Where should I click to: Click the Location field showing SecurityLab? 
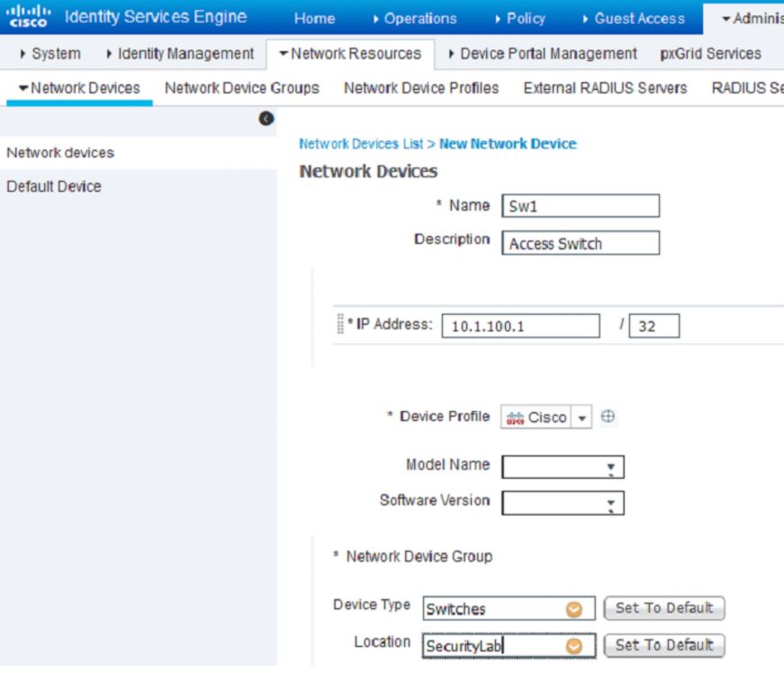(509, 645)
